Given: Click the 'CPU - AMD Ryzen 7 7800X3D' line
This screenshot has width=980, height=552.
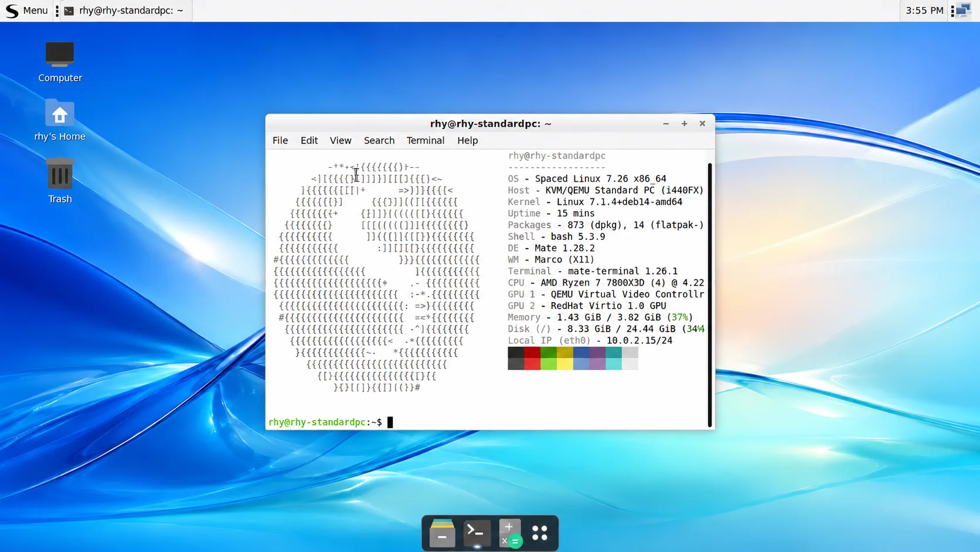Looking at the screenshot, I should point(605,283).
